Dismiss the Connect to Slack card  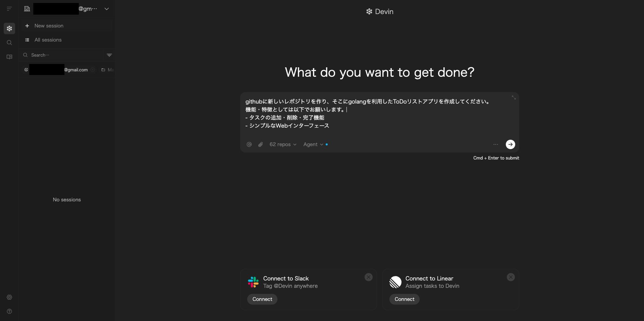click(369, 277)
